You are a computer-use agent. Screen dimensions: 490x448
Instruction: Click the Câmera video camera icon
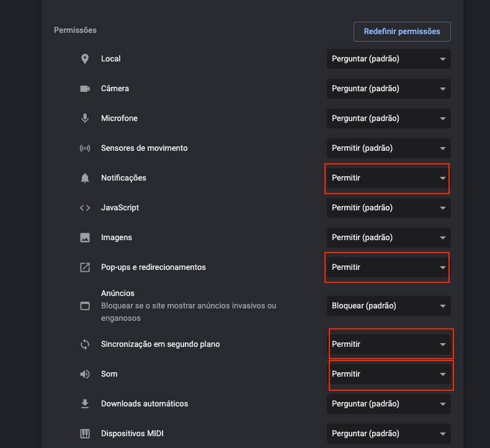point(85,89)
